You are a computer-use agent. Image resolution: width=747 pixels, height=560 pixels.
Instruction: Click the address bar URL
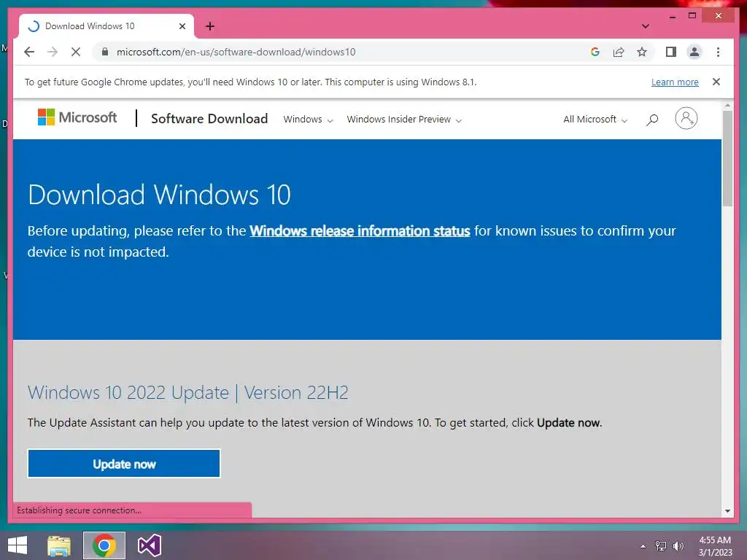236,52
